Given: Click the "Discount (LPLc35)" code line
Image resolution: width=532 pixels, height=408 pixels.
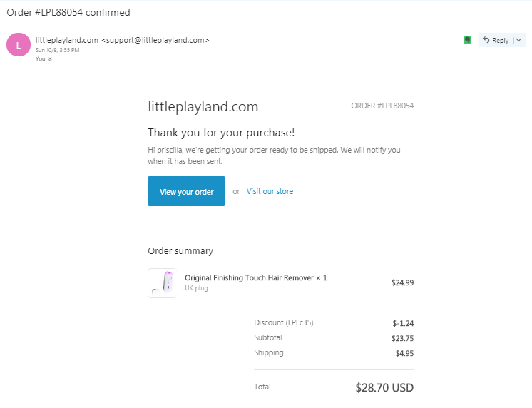Looking at the screenshot, I should pyautogui.click(x=283, y=322).
